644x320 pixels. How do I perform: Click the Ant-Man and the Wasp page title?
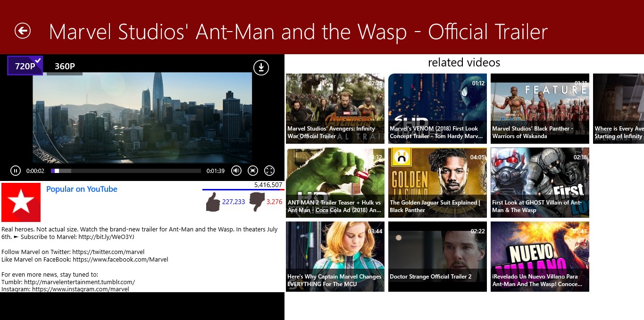[x=298, y=32]
